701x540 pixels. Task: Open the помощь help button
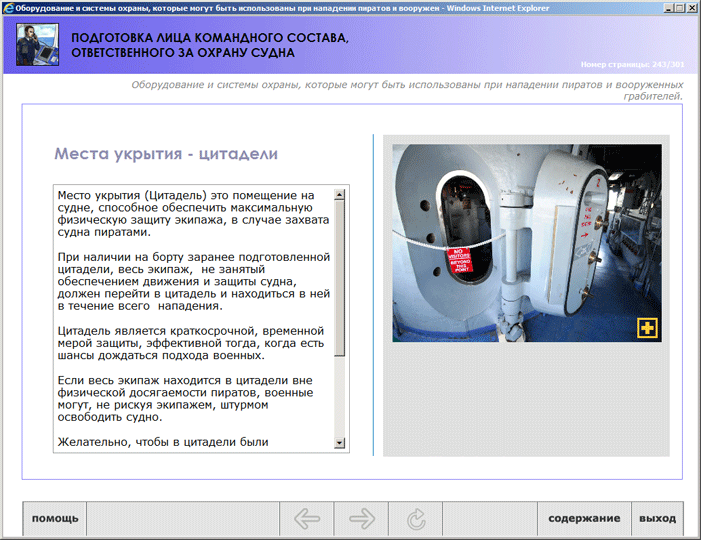coord(55,519)
